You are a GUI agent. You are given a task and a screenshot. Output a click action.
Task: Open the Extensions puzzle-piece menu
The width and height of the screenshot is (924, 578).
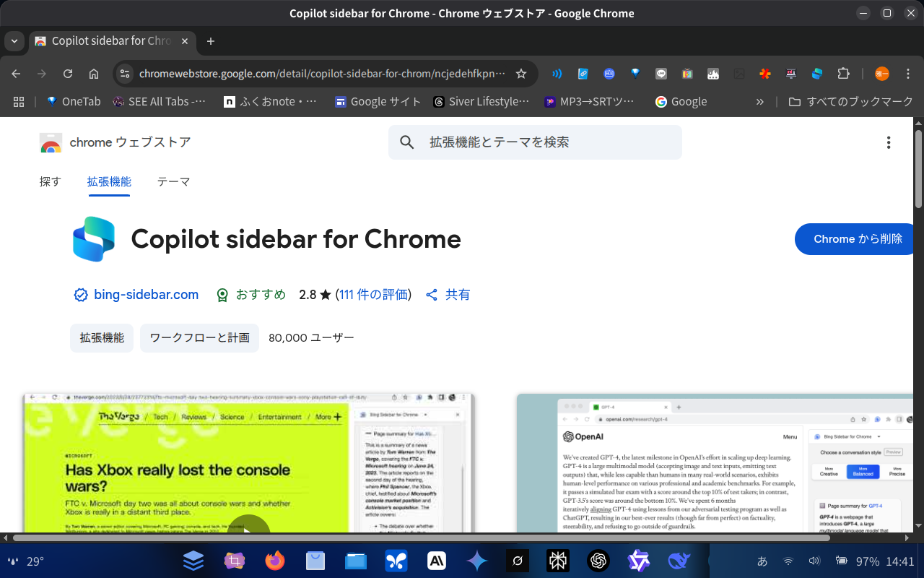tap(843, 74)
